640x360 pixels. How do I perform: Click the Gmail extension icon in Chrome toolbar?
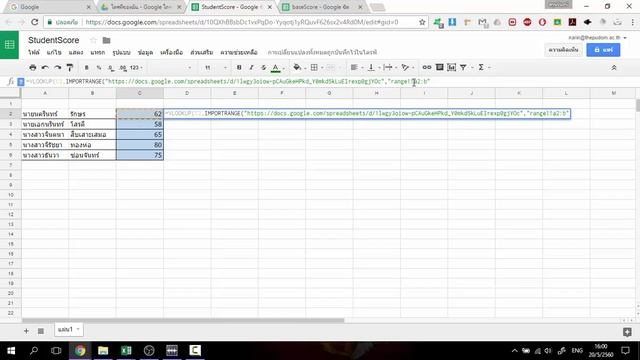(482, 22)
